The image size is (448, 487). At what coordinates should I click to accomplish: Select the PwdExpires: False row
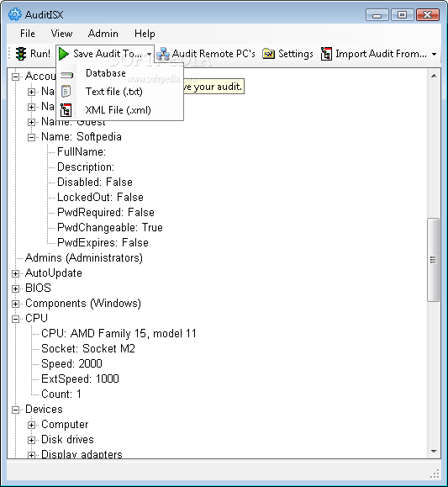coord(103,242)
